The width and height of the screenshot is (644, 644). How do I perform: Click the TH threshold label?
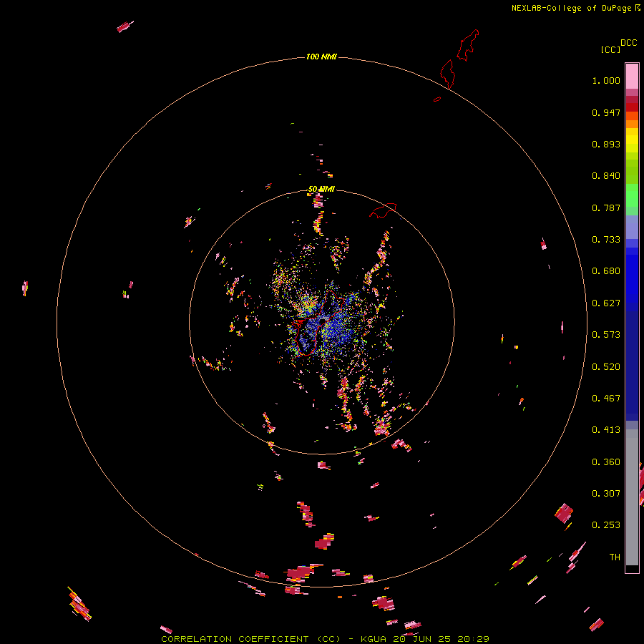pyautogui.click(x=615, y=557)
